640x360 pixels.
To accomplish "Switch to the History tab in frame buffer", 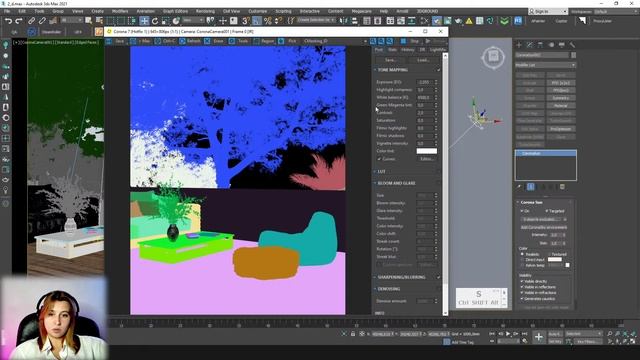I will coord(408,50).
